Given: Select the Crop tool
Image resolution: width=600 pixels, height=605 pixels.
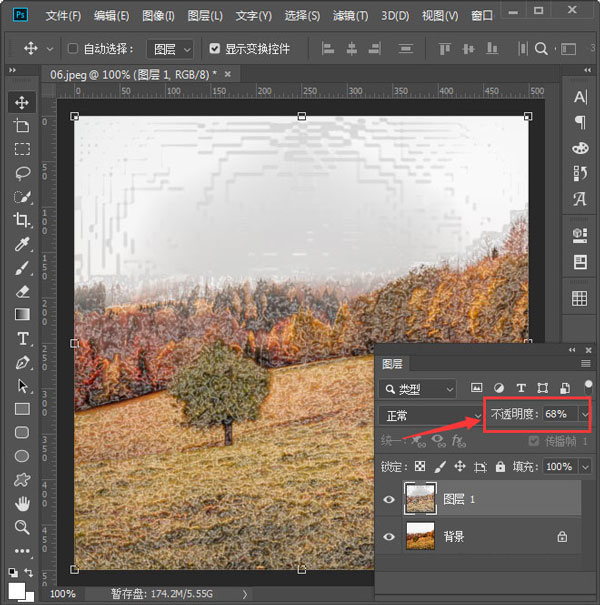Looking at the screenshot, I should point(22,220).
